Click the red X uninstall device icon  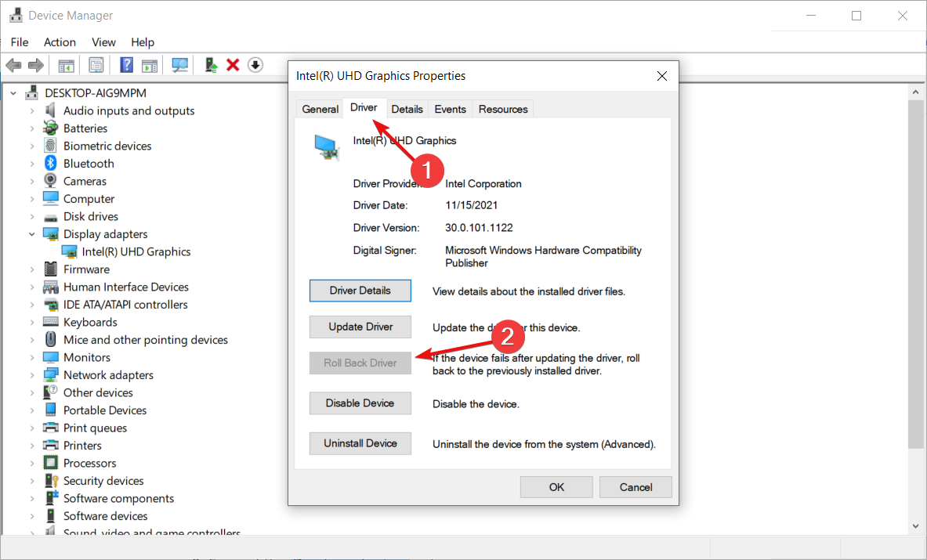pos(233,65)
